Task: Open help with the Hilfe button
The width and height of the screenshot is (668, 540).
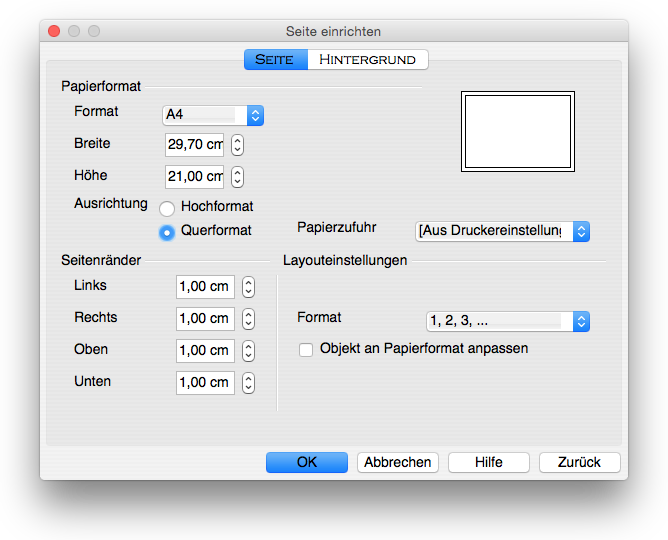Action: [489, 462]
